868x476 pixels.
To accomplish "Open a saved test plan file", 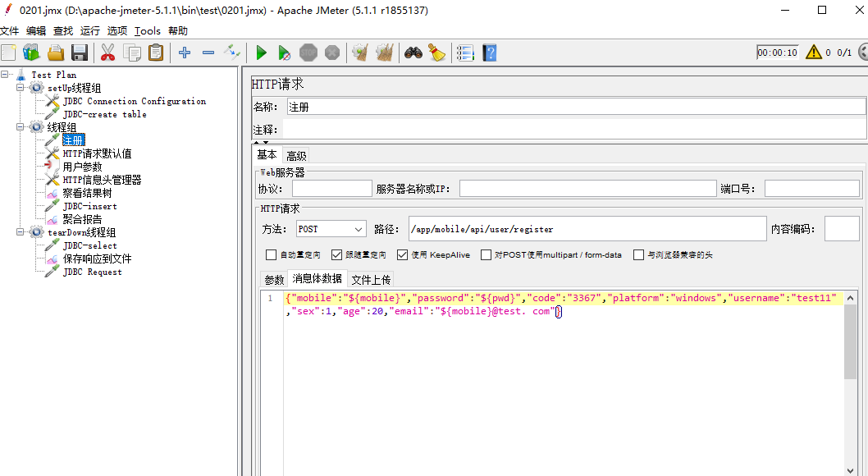I will [55, 53].
